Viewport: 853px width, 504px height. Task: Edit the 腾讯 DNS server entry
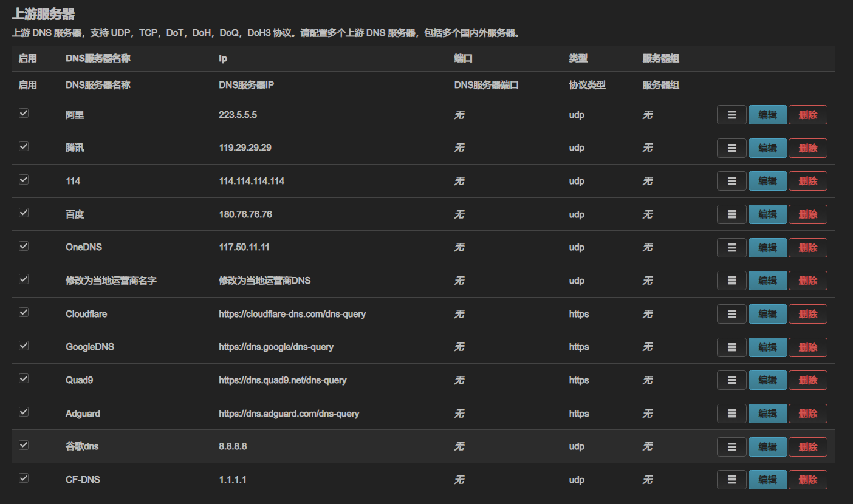[x=767, y=148]
